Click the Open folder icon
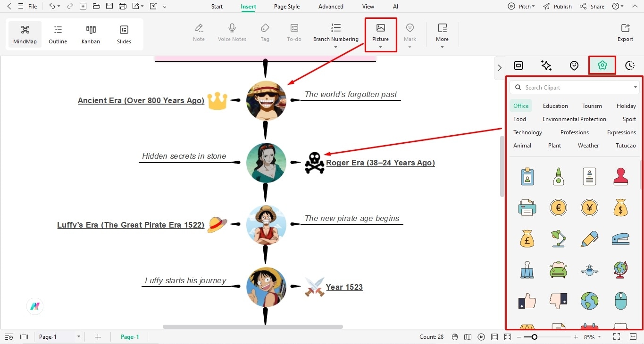This screenshot has height=344, width=644. coord(96,7)
